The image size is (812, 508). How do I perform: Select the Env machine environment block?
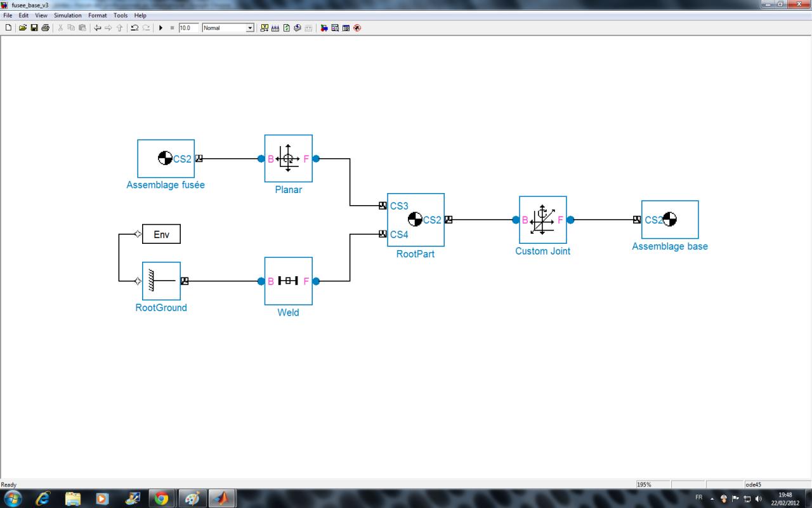161,234
